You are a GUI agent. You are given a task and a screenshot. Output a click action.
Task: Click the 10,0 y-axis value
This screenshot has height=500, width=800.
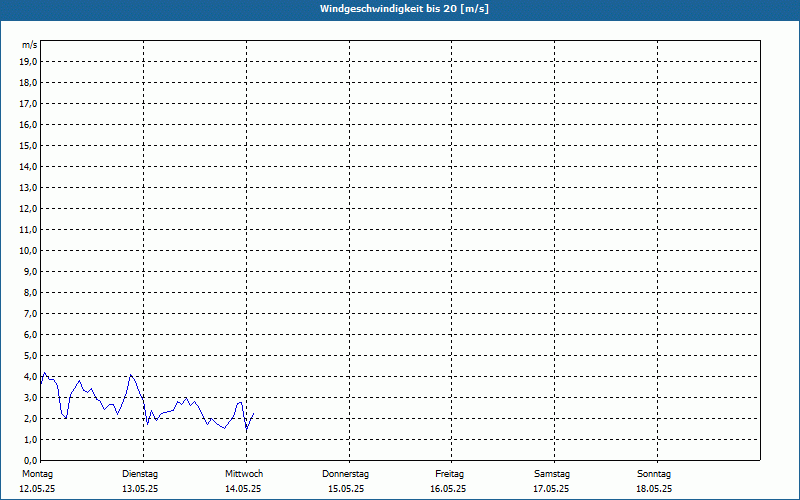[28, 251]
